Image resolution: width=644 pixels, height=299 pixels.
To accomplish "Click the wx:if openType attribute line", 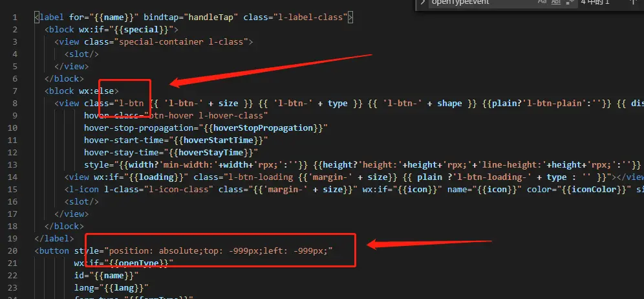I will point(123,263).
